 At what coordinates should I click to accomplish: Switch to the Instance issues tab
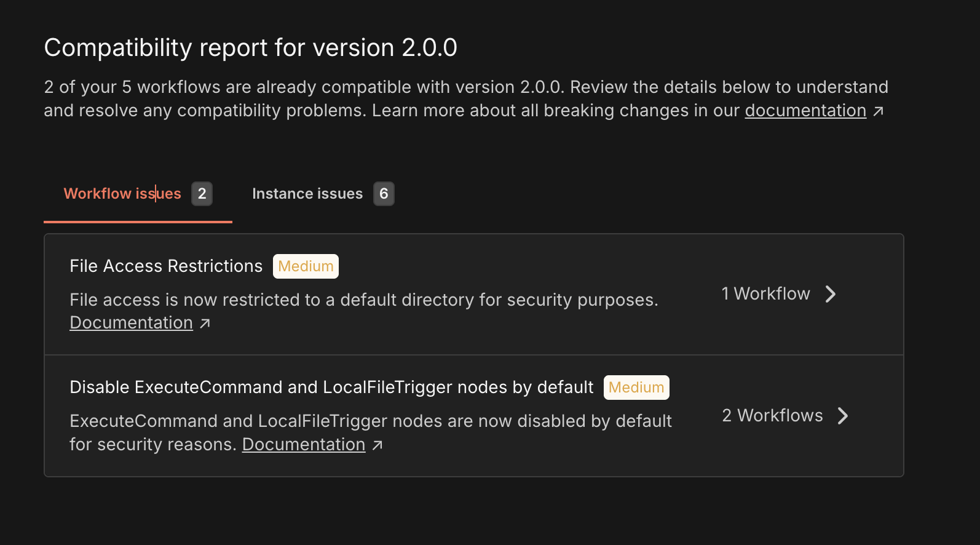point(307,194)
